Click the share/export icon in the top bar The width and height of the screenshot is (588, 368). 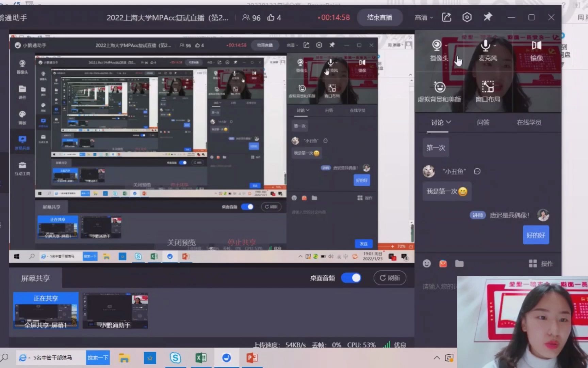pyautogui.click(x=446, y=17)
